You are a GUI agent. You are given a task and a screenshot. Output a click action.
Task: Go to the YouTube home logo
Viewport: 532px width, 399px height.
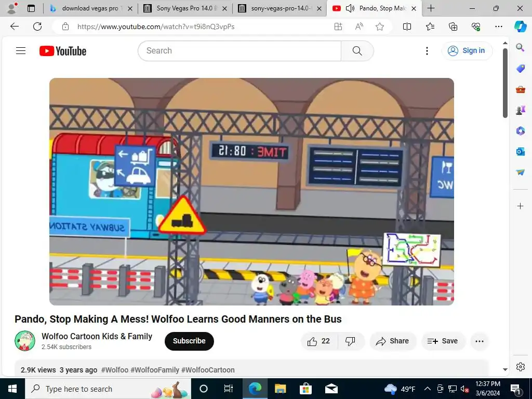pos(63,51)
